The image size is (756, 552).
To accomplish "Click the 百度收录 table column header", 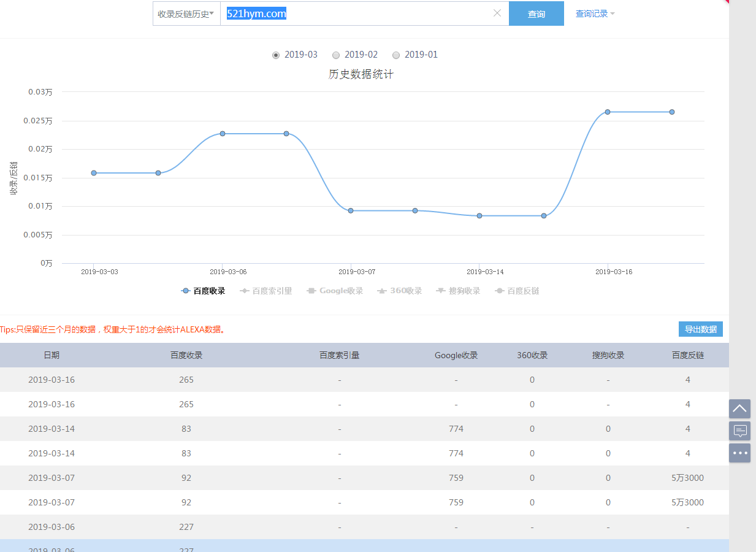I will [186, 355].
